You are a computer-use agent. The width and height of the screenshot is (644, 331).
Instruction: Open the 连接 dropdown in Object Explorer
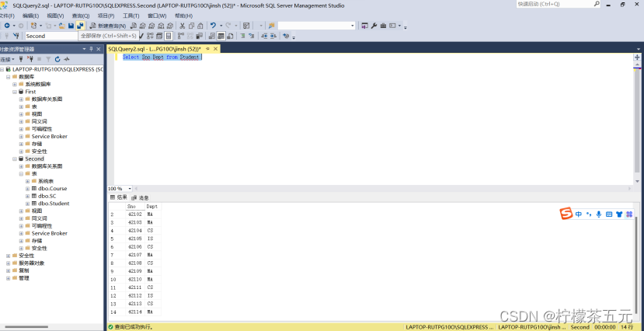(x=8, y=59)
